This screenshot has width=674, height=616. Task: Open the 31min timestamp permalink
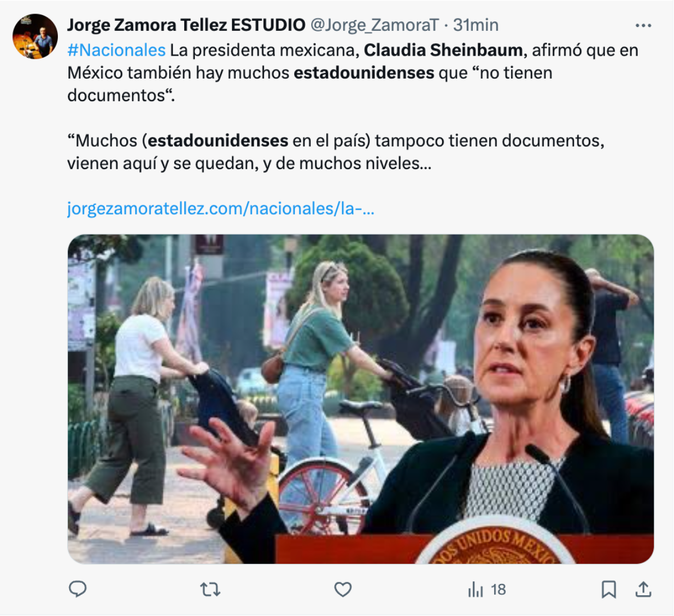[x=476, y=25]
